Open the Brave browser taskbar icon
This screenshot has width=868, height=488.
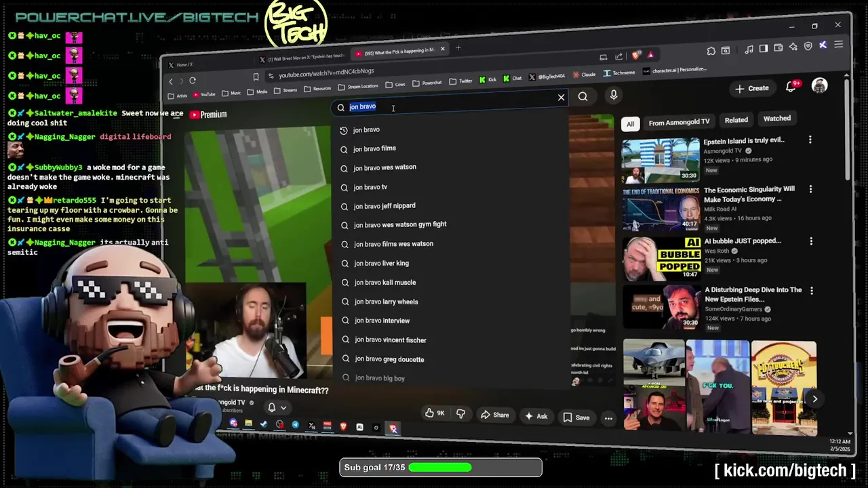coord(343,426)
